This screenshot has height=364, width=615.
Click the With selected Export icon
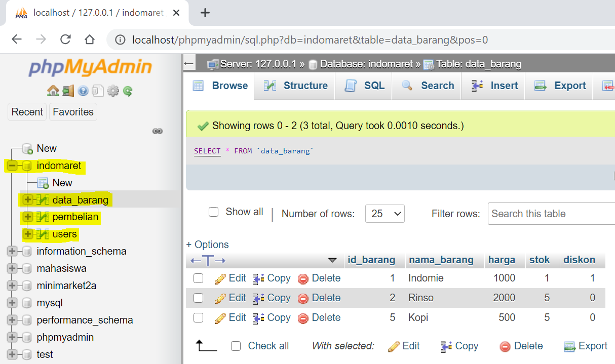point(569,346)
